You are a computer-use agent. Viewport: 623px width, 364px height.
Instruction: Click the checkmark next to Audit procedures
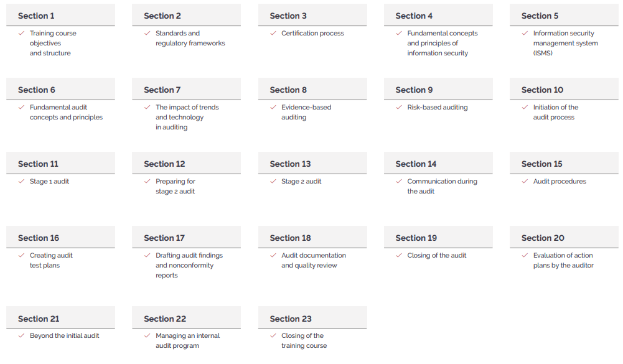[x=525, y=181]
